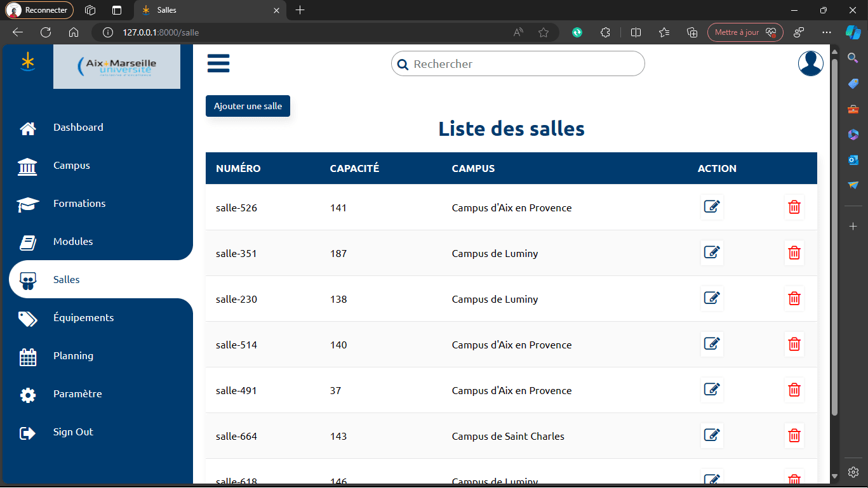Viewport: 868px width, 488px height.
Task: Open new browser tab
Action: 300,10
